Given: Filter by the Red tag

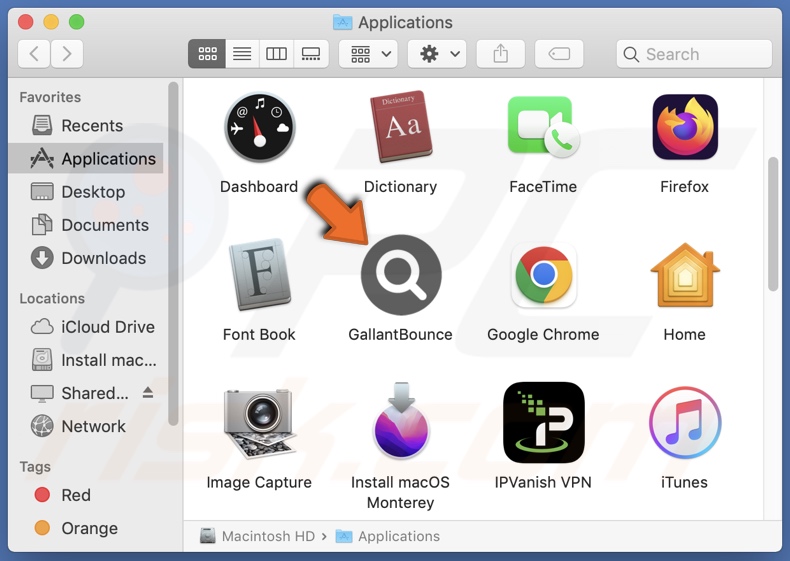Looking at the screenshot, I should pos(85,495).
